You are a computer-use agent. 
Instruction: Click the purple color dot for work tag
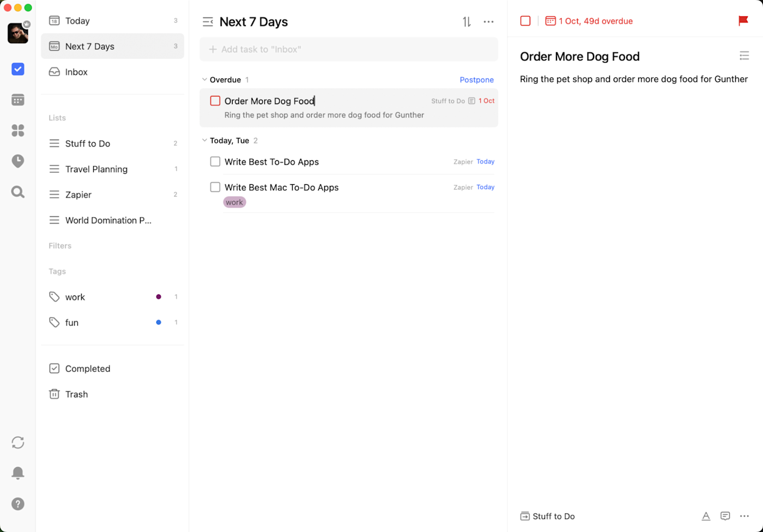[x=159, y=297]
